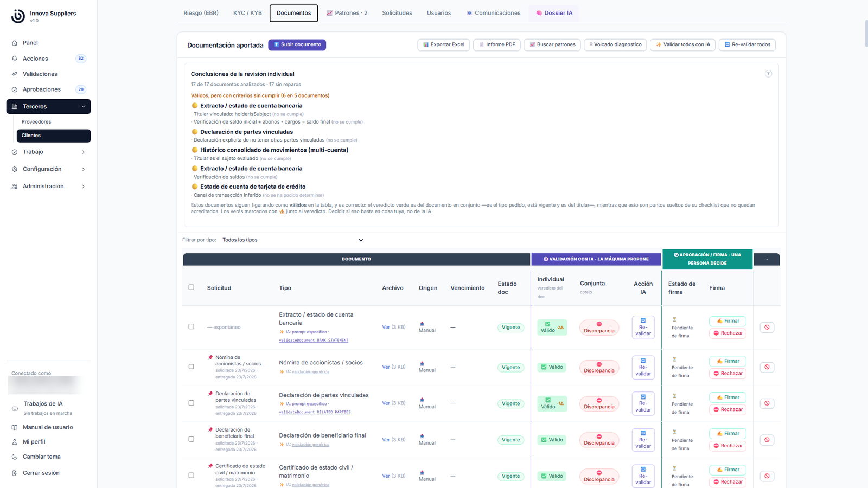Open the Dossier IA tab
Screen dimensions: 868x488
554,13
